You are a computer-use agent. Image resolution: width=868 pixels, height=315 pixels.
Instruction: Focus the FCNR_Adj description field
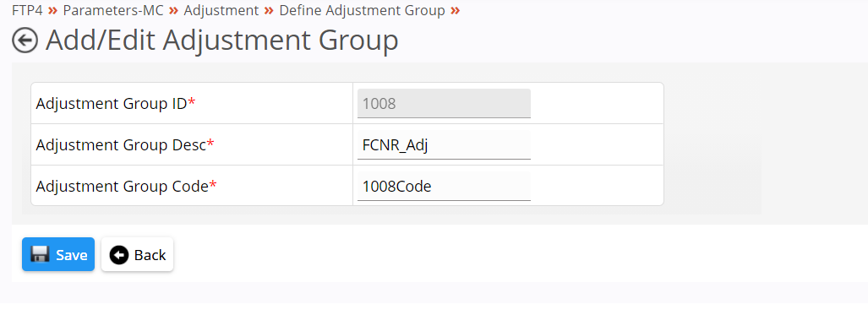click(x=444, y=145)
